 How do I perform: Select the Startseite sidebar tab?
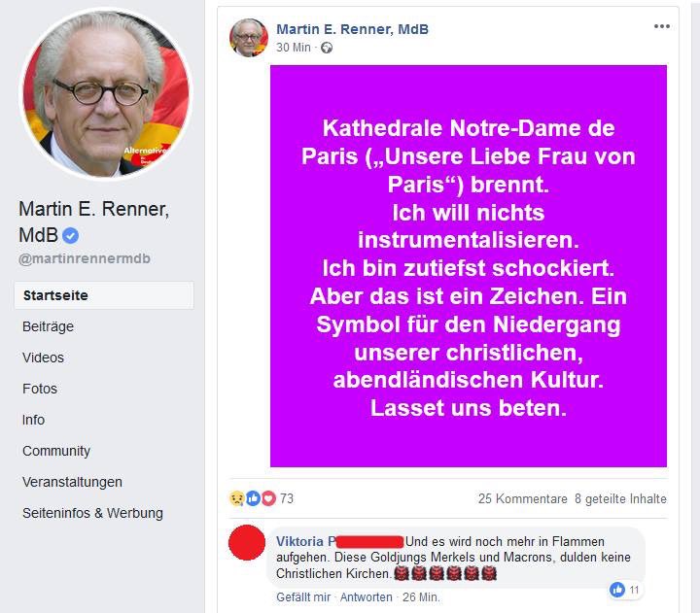pos(104,295)
